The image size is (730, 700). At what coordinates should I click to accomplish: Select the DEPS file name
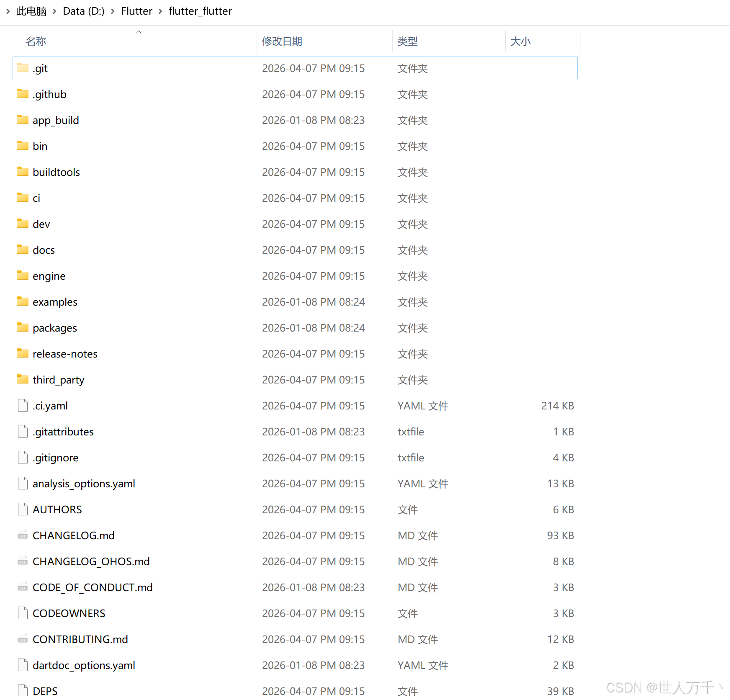tap(45, 691)
